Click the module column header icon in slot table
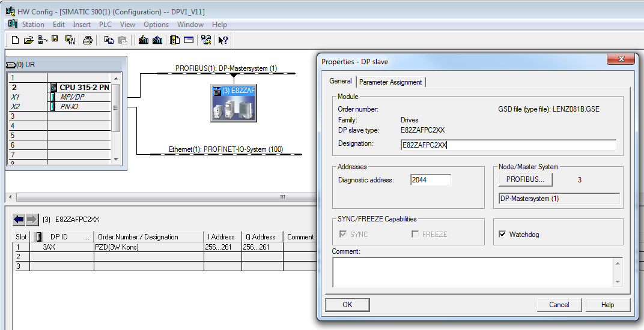The image size is (644, 330). click(39, 237)
